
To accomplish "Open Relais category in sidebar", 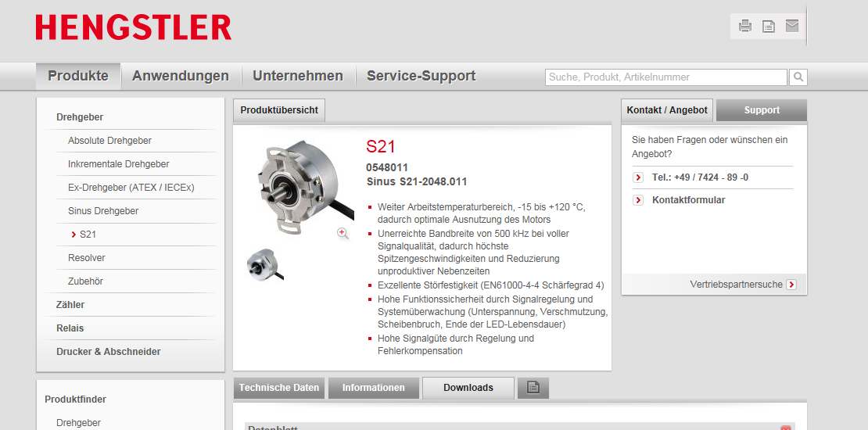I will (70, 328).
